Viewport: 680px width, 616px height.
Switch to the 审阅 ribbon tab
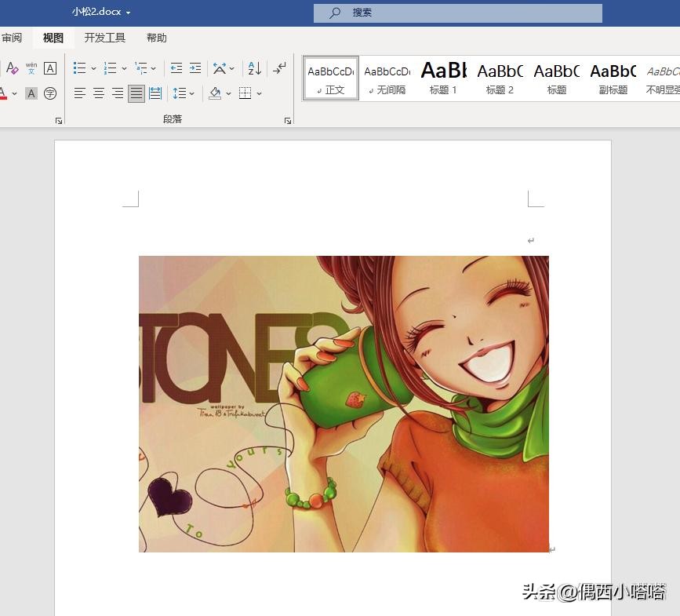(12, 38)
